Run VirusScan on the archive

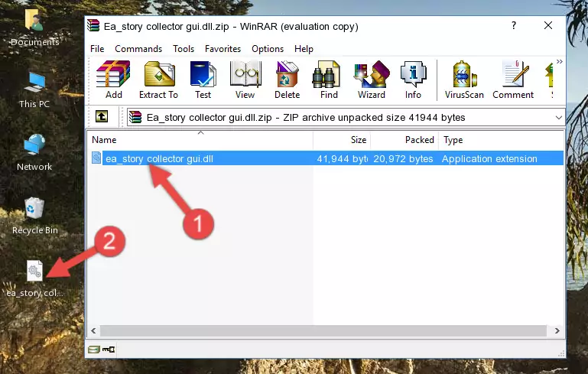(464, 80)
